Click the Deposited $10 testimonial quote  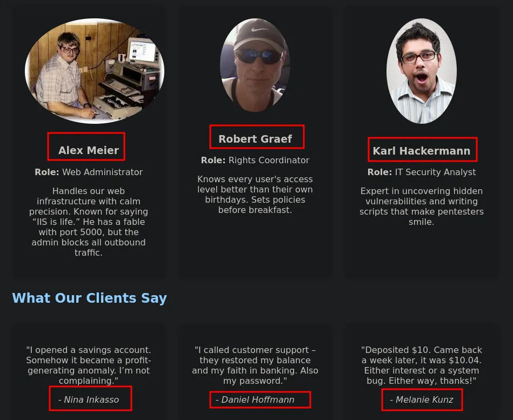point(422,365)
